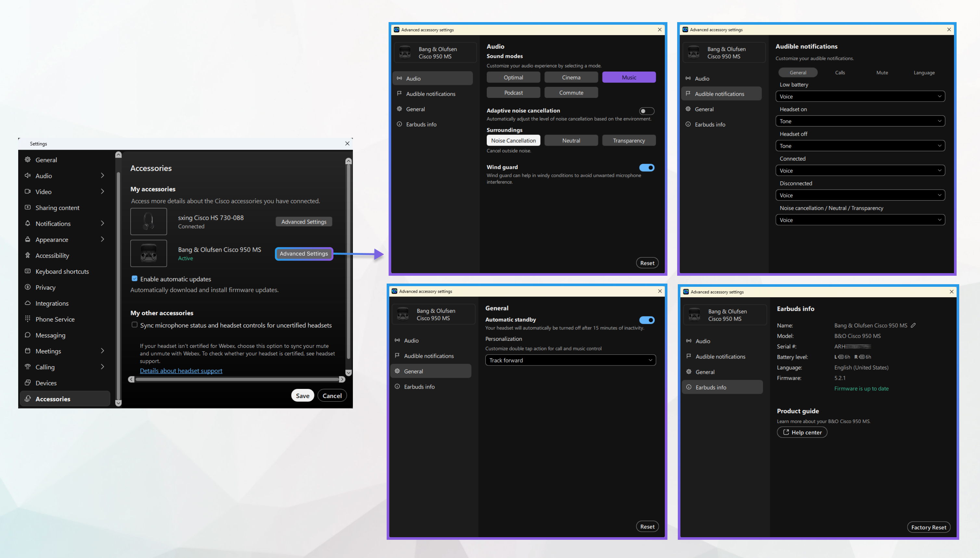Select the Podcast sound mode
Image resolution: width=980 pixels, height=558 pixels.
click(513, 92)
